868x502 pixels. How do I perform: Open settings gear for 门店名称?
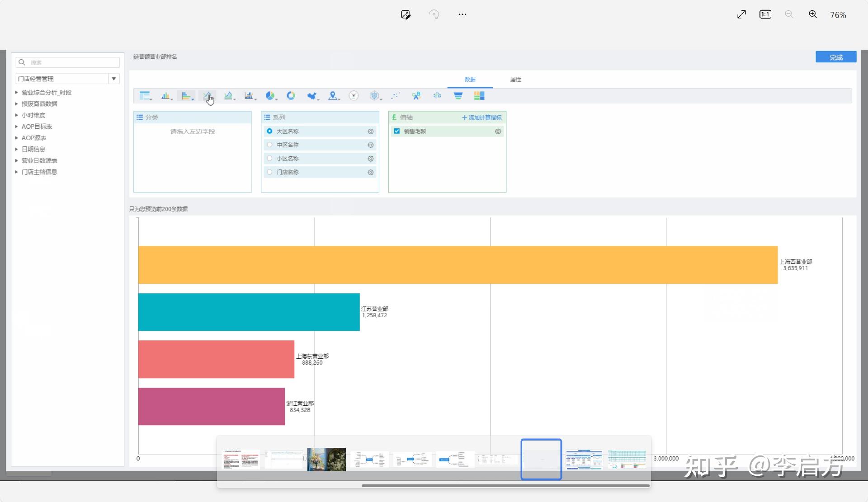tap(371, 172)
